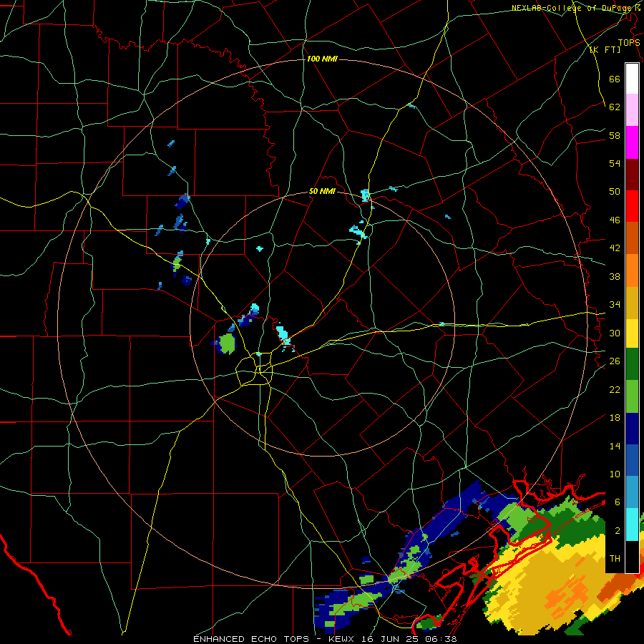Click the black TH swatch at the legend bottom
The image size is (644, 644).
(632, 557)
